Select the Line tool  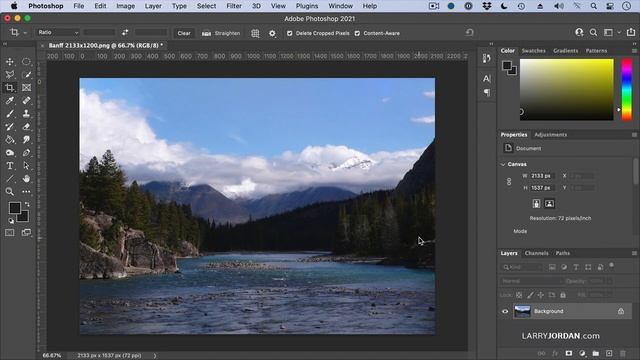click(x=10, y=178)
